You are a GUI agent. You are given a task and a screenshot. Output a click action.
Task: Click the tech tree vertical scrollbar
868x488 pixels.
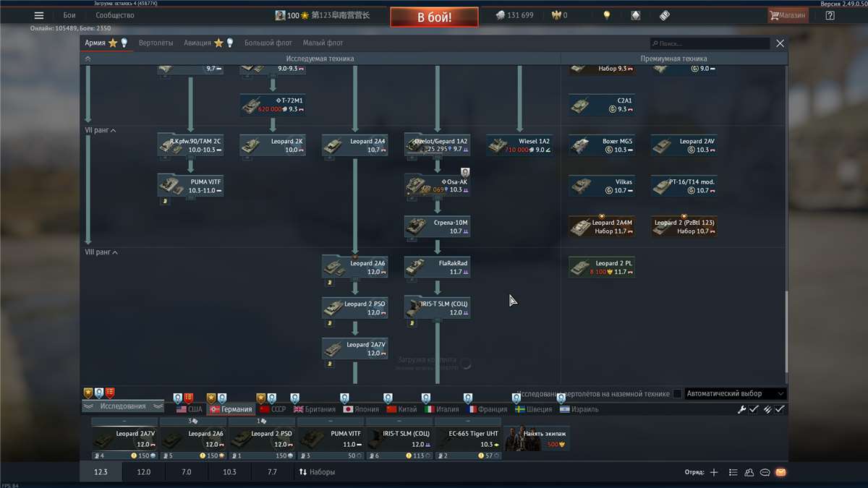click(x=786, y=331)
